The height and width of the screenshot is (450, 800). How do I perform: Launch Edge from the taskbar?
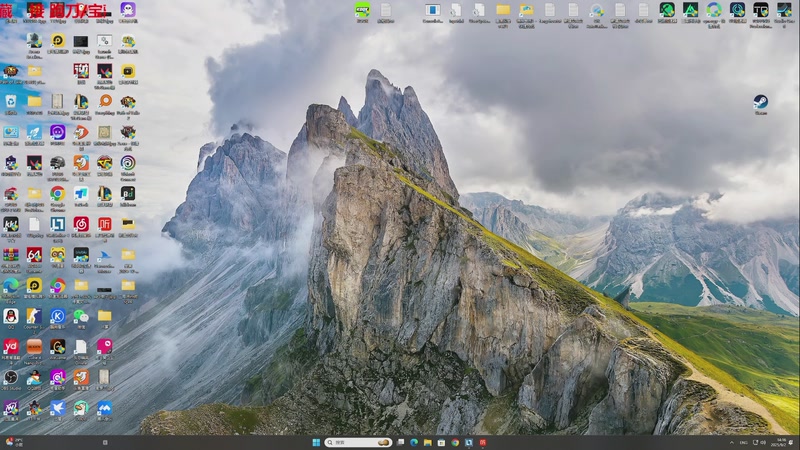click(414, 442)
